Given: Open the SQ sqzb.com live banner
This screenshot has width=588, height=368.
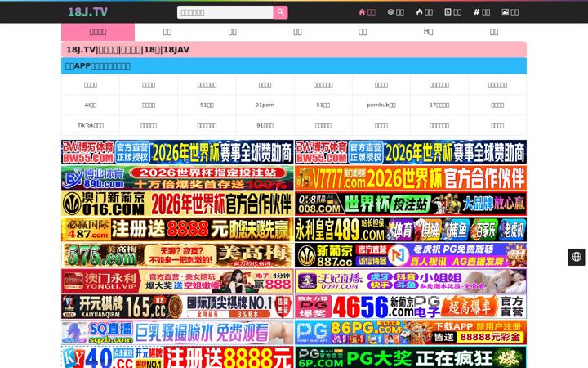Looking at the screenshot, I should point(177,332).
